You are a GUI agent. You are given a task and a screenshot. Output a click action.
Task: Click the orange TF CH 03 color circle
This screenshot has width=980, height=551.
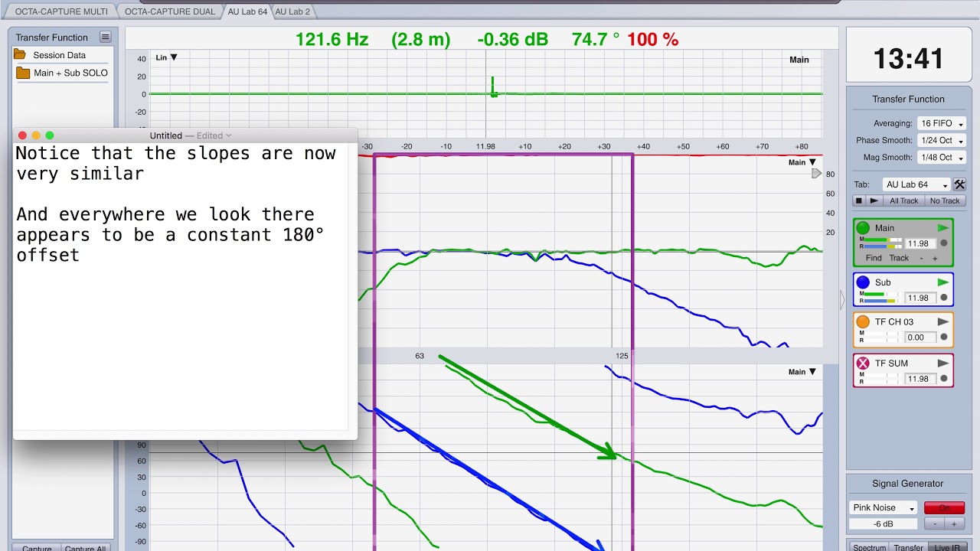[863, 322]
